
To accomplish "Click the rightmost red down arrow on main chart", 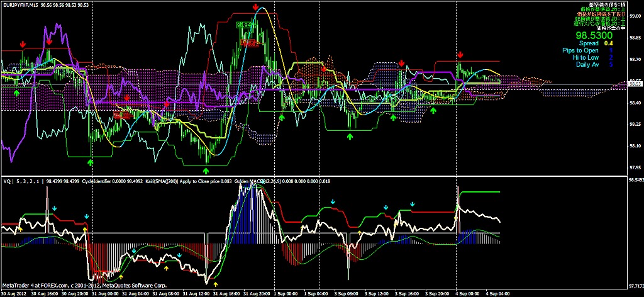I will click(461, 55).
